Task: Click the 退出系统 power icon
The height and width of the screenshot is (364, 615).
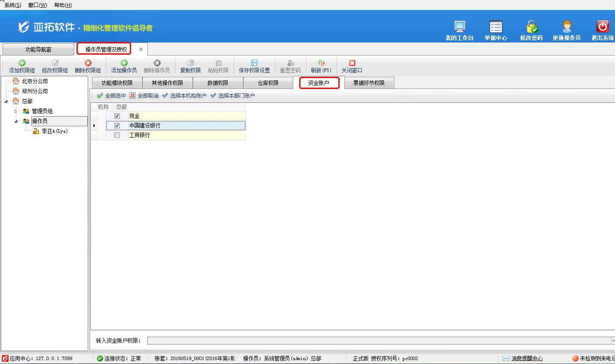Action: (602, 27)
